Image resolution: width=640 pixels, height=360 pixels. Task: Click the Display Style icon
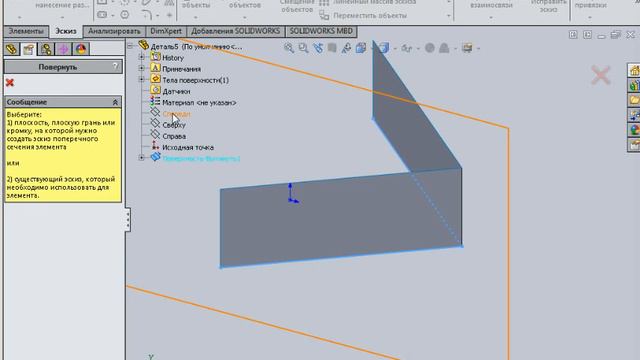(383, 48)
